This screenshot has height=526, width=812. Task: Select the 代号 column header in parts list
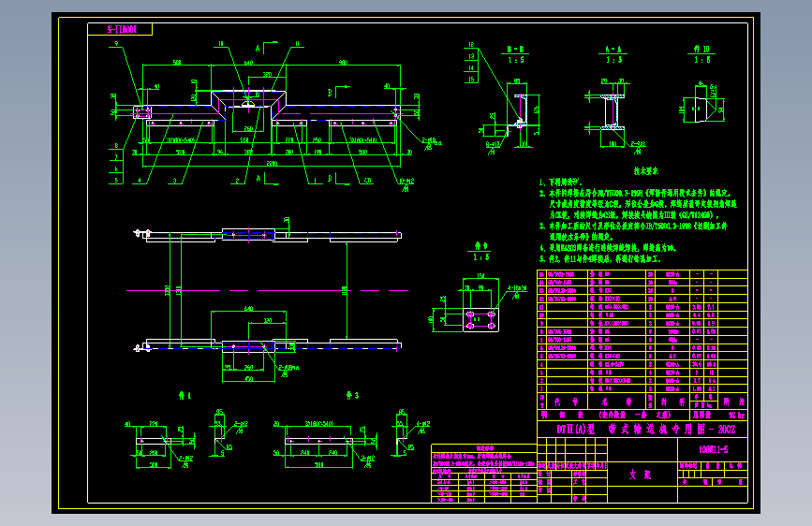tap(566, 402)
